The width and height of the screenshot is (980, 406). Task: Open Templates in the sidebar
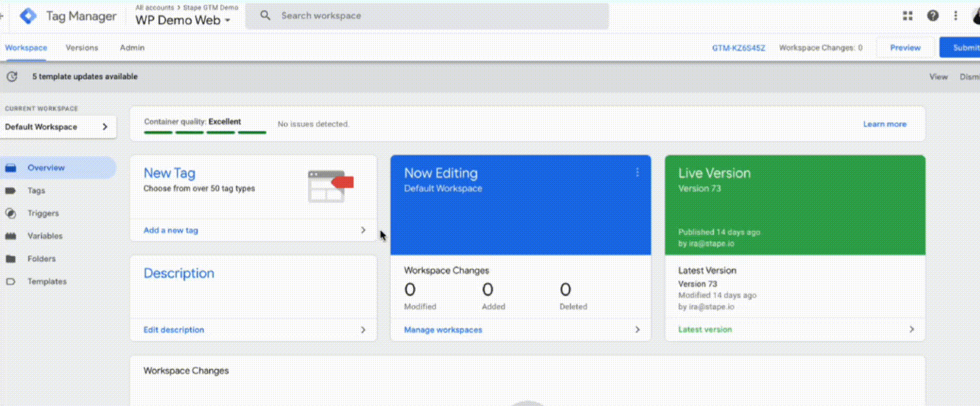tap(47, 282)
